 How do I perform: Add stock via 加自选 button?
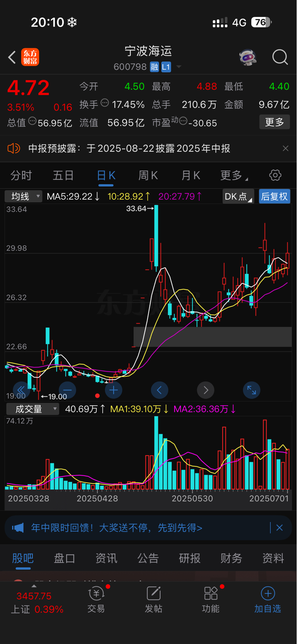pos(268,600)
